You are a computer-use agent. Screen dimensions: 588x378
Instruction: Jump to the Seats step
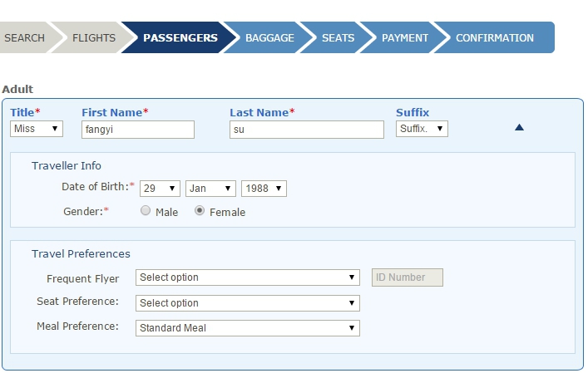338,38
